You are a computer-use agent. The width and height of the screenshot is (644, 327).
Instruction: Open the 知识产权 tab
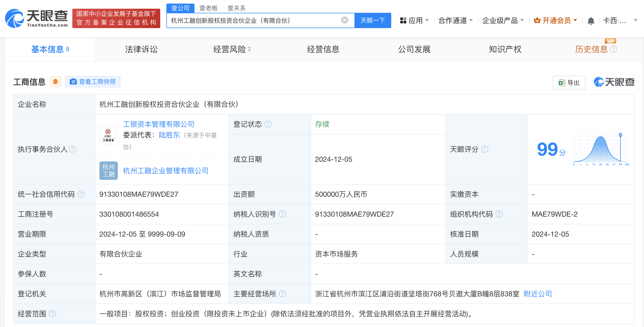pyautogui.click(x=505, y=49)
